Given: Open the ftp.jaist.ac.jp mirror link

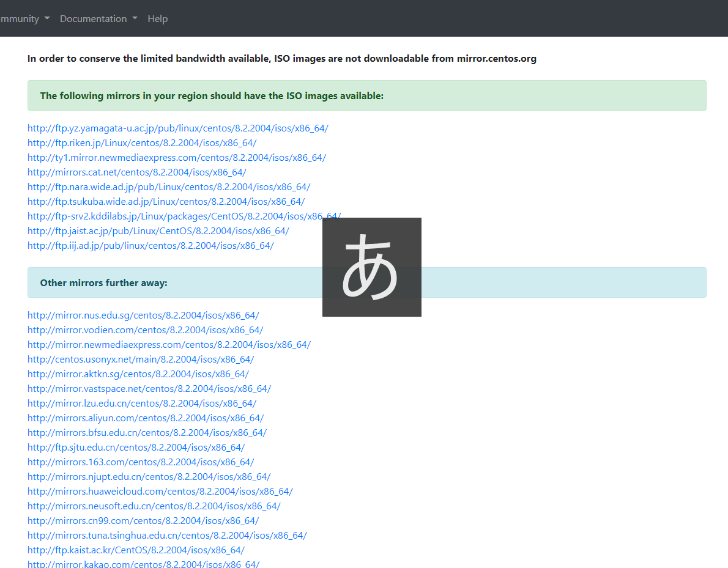Looking at the screenshot, I should (158, 231).
